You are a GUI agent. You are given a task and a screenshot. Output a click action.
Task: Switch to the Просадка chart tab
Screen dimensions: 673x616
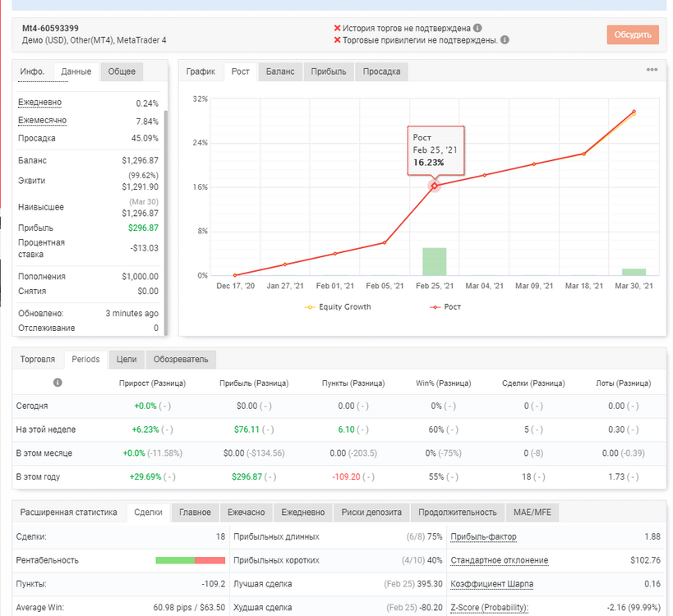click(381, 71)
